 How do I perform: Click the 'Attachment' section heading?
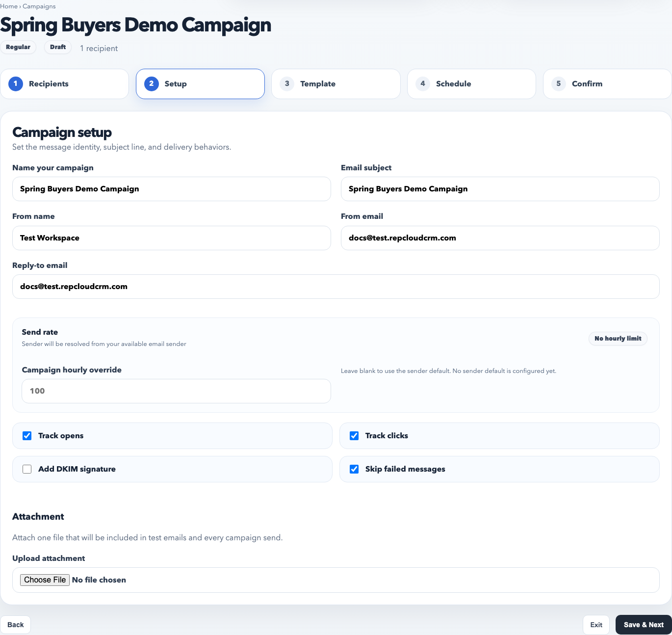click(38, 517)
